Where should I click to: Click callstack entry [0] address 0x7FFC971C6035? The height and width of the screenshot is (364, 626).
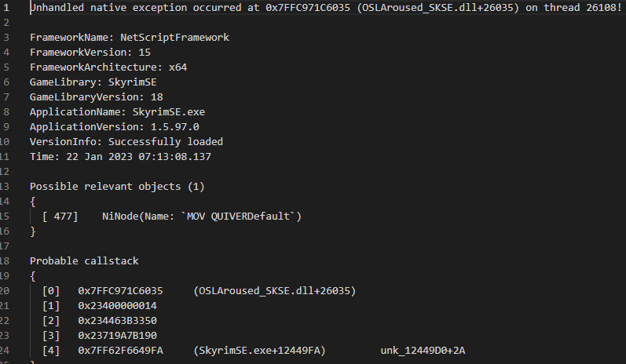click(120, 291)
